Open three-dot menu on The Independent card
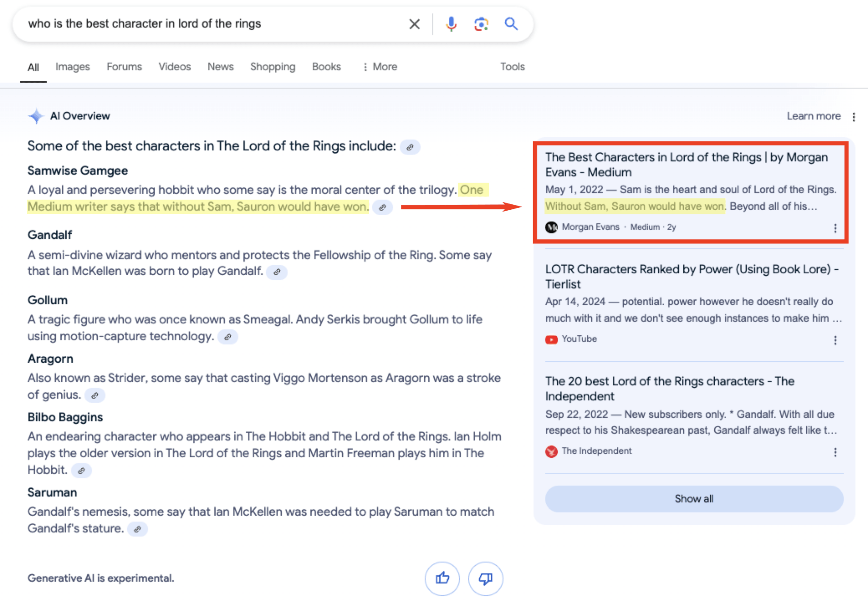 click(x=835, y=452)
